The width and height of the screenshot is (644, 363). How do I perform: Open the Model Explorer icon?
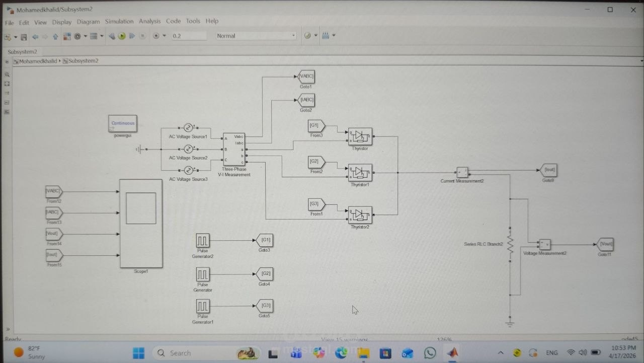(94, 36)
